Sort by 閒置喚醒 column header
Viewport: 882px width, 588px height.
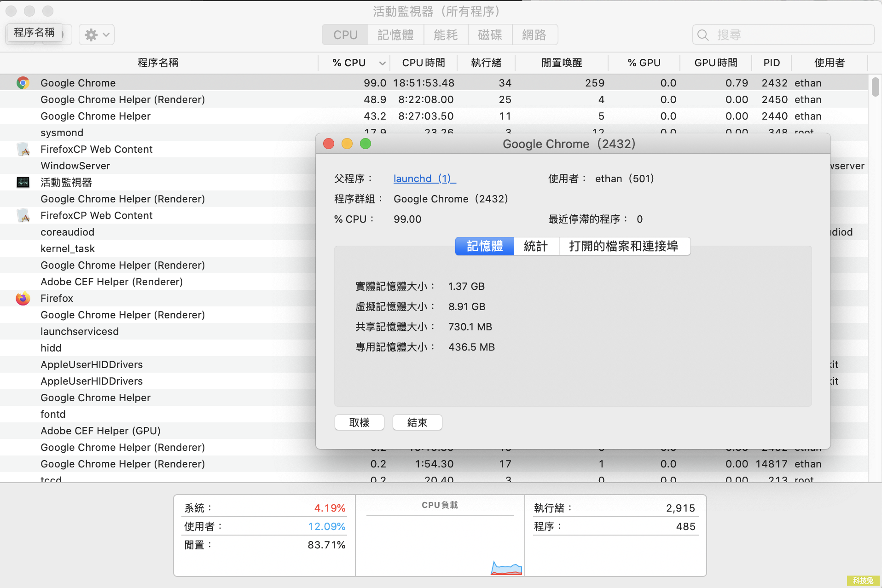click(562, 63)
